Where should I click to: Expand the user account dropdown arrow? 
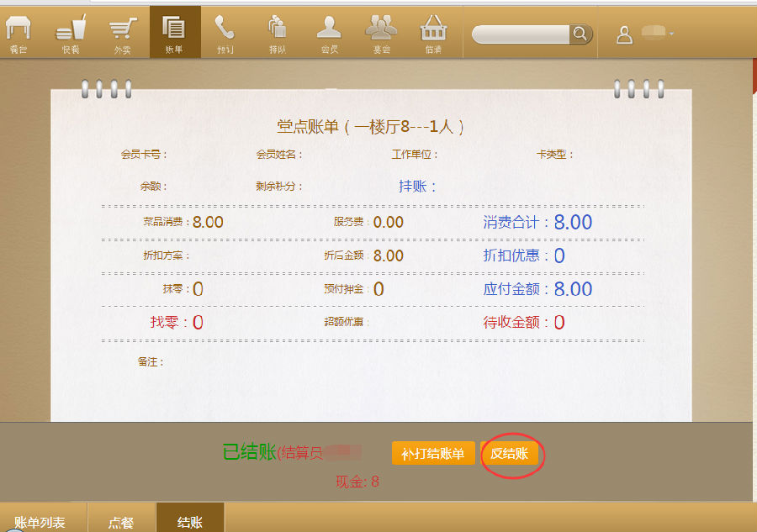click(x=671, y=34)
